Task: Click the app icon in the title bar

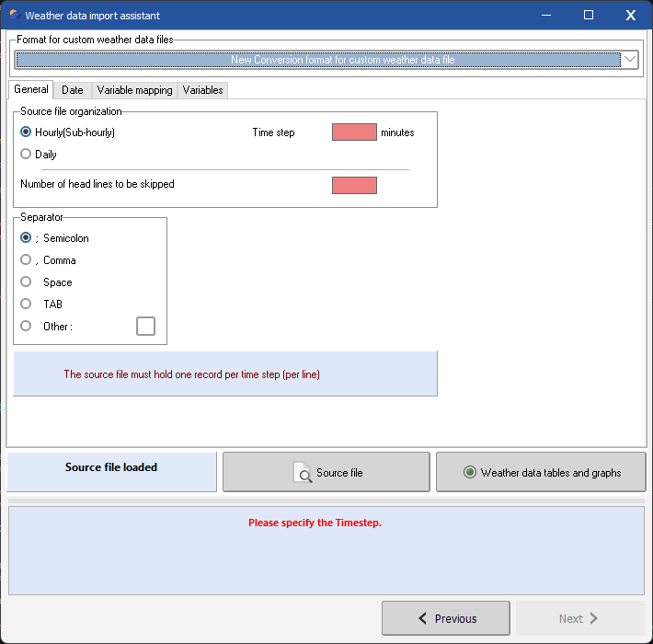Action: [x=14, y=16]
